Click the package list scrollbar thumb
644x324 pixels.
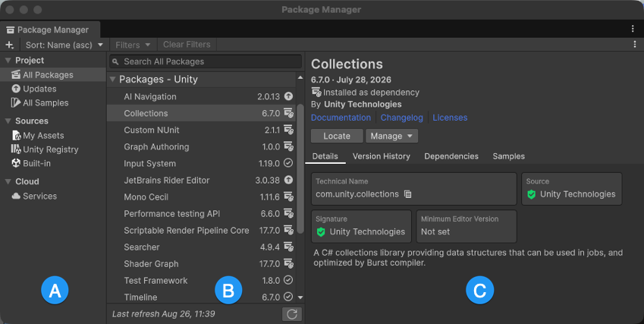(x=300, y=169)
